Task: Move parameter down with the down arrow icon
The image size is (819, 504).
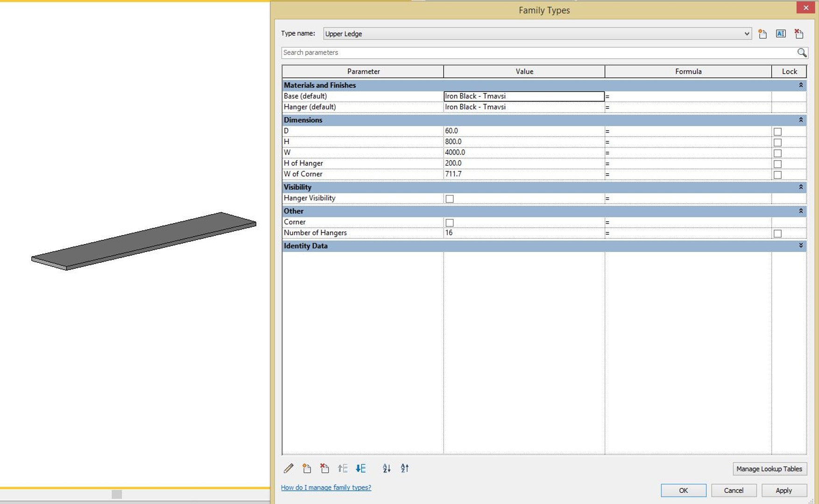Action: (360, 468)
